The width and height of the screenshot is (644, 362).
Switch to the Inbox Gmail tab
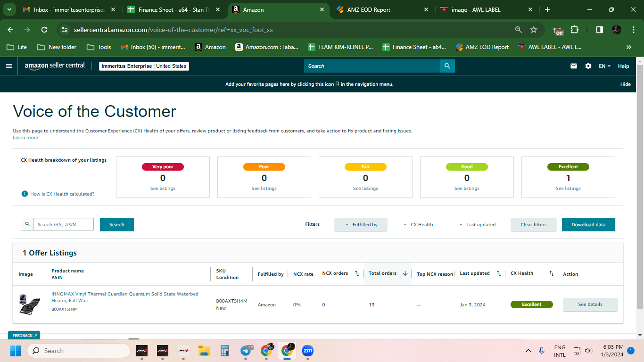(69, 9)
